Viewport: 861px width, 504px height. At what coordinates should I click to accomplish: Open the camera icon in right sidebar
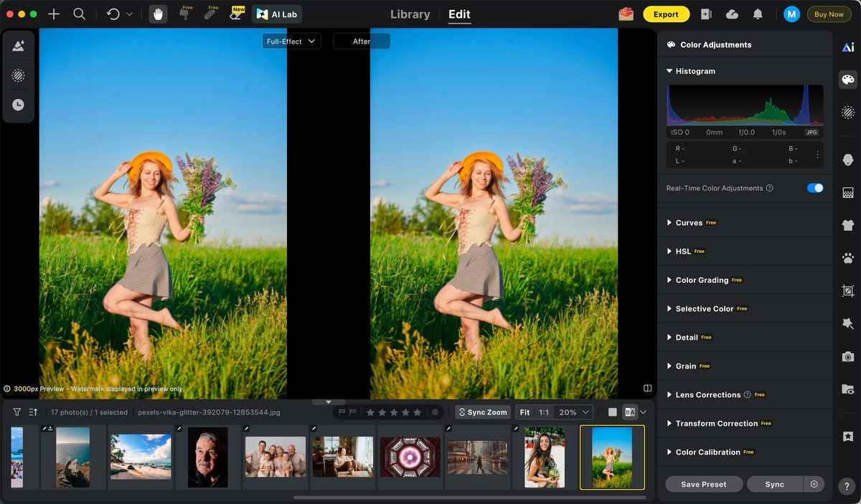point(848,356)
